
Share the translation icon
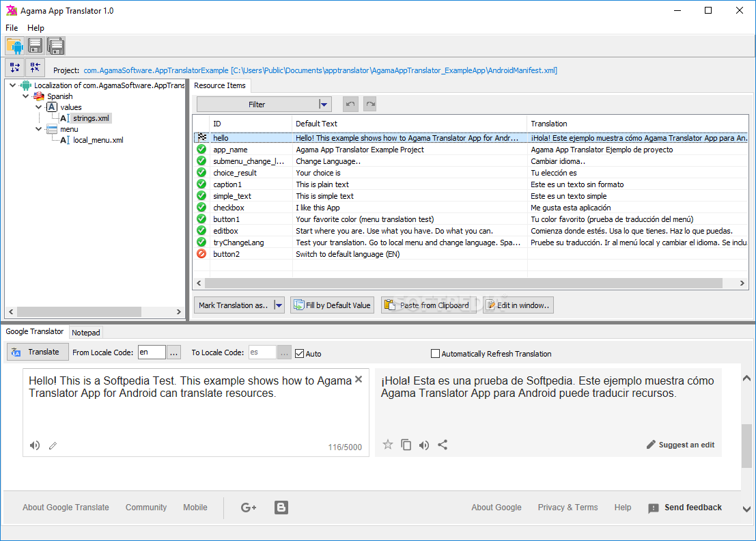click(443, 445)
